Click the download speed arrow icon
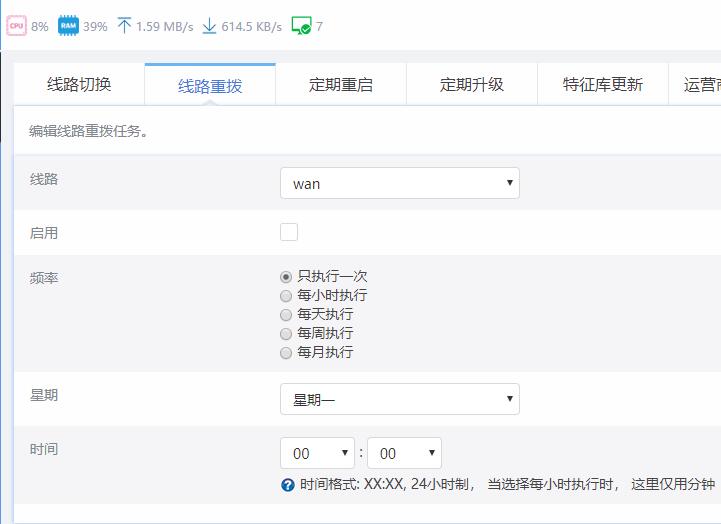The height and width of the screenshot is (524, 721). (x=209, y=26)
